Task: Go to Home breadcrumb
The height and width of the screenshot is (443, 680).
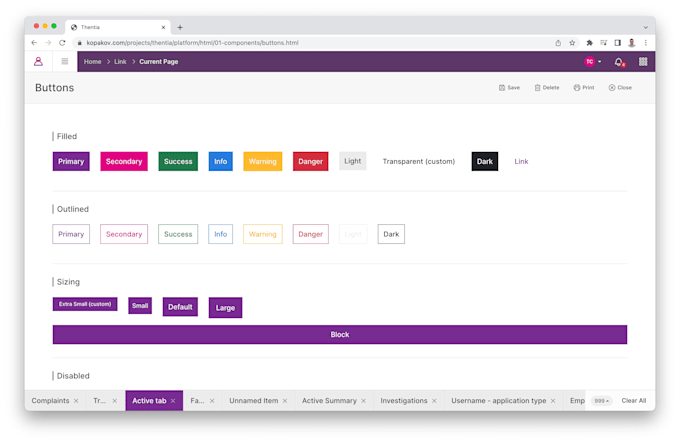Action: 92,62
